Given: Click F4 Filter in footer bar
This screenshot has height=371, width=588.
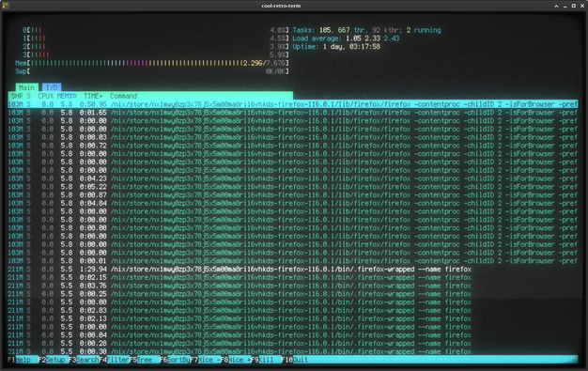Looking at the screenshot, I should point(115,360).
